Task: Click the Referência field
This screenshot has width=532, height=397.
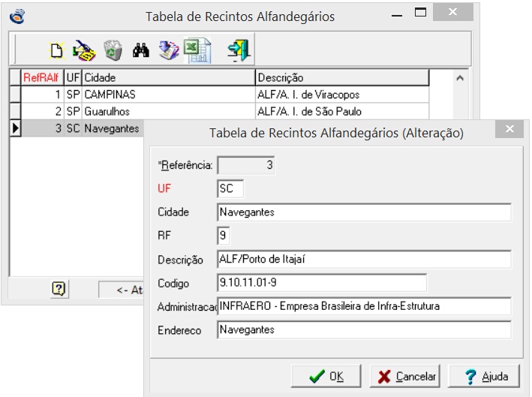Action: 246,165
